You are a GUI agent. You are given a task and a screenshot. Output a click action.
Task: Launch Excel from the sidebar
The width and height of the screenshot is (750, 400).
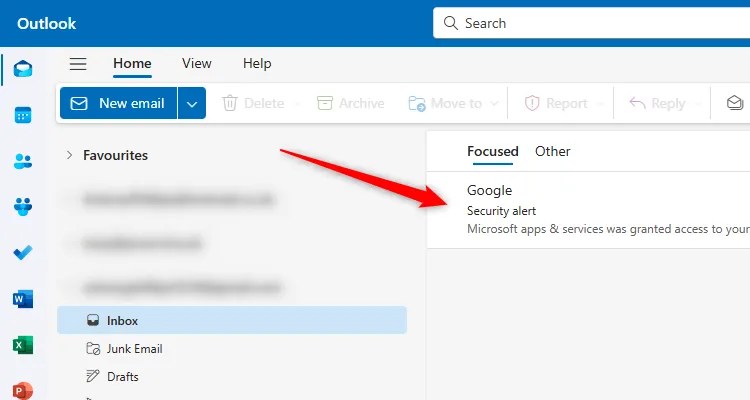[x=23, y=344]
